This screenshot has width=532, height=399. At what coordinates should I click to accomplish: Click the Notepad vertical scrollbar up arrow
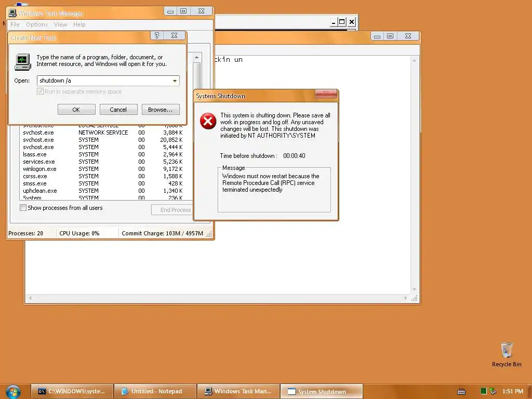click(414, 60)
